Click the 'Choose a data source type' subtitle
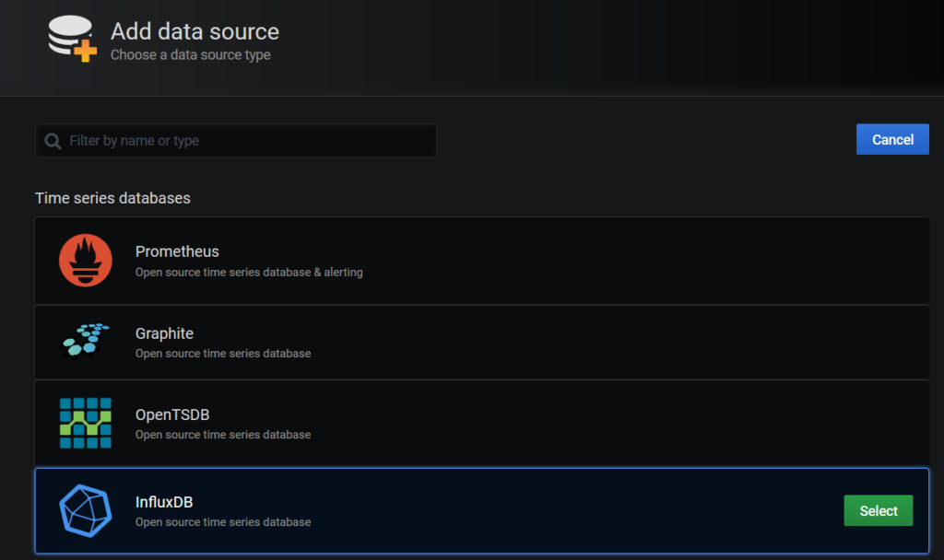The height and width of the screenshot is (560, 944). pyautogui.click(x=190, y=55)
